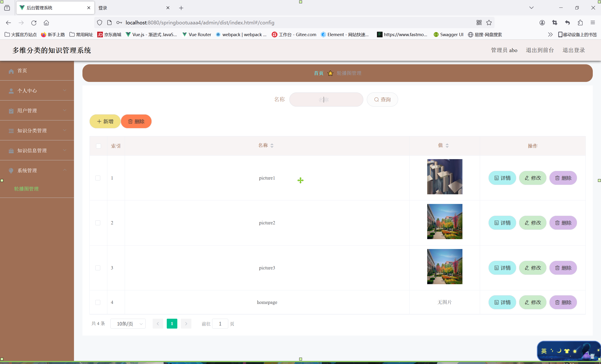The image size is (601, 364).
Task: Check the select-all header checkbox
Action: (x=99, y=146)
